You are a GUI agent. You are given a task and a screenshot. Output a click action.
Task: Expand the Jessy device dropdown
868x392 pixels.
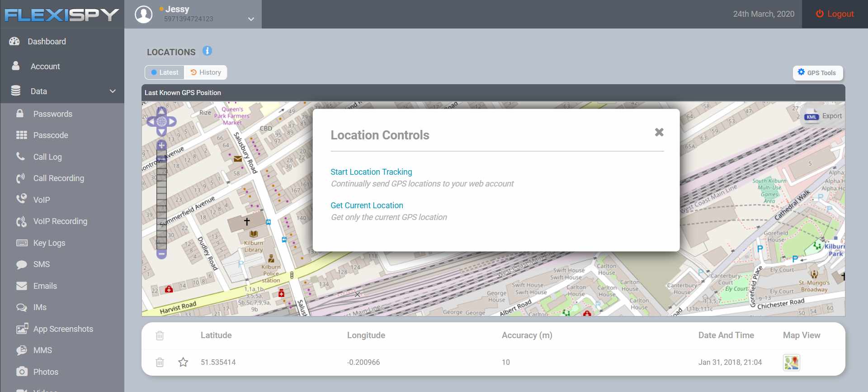pyautogui.click(x=251, y=19)
